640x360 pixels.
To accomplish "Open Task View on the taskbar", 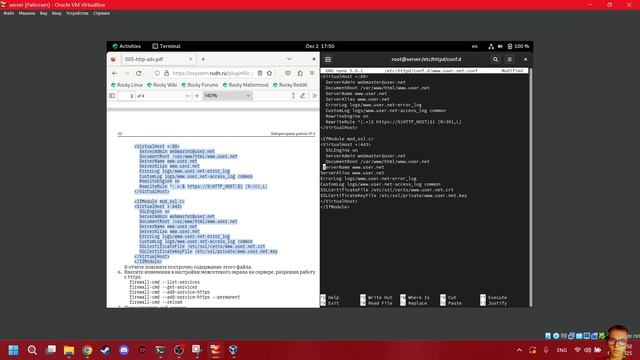I will pyautogui.click(x=51, y=350).
